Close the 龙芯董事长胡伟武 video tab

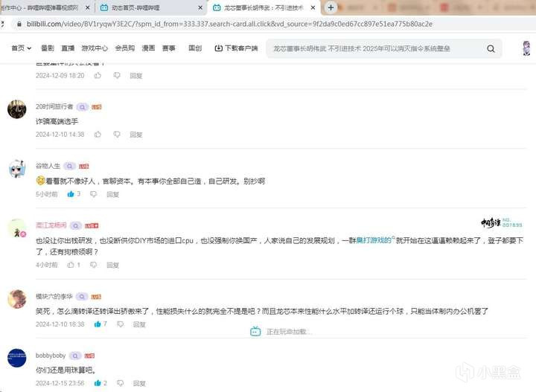[313, 7]
